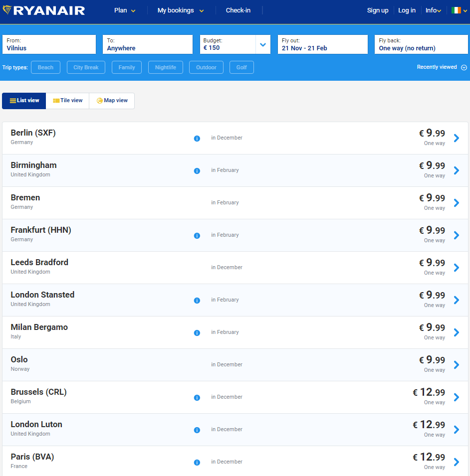Open London Stansted fare with arrow icon

click(457, 300)
